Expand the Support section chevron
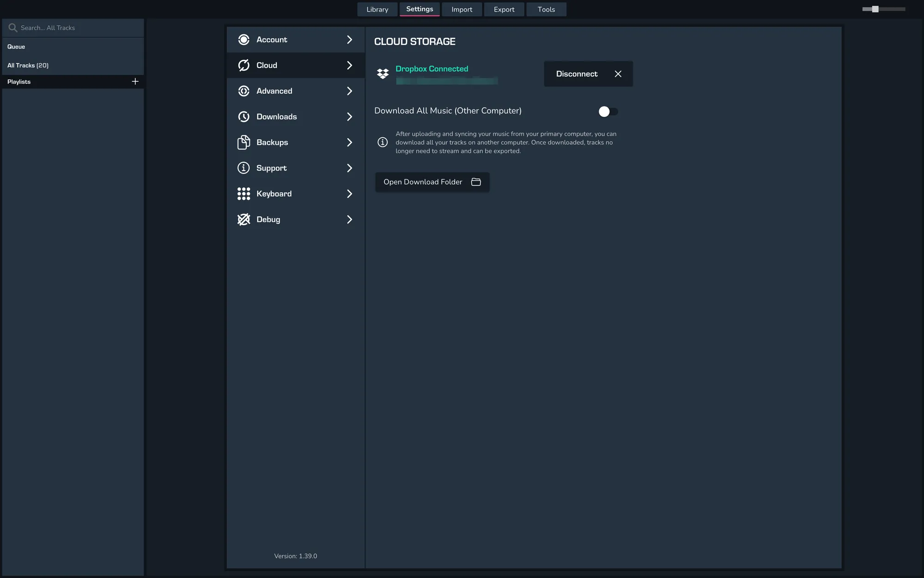The image size is (924, 578). tap(349, 168)
